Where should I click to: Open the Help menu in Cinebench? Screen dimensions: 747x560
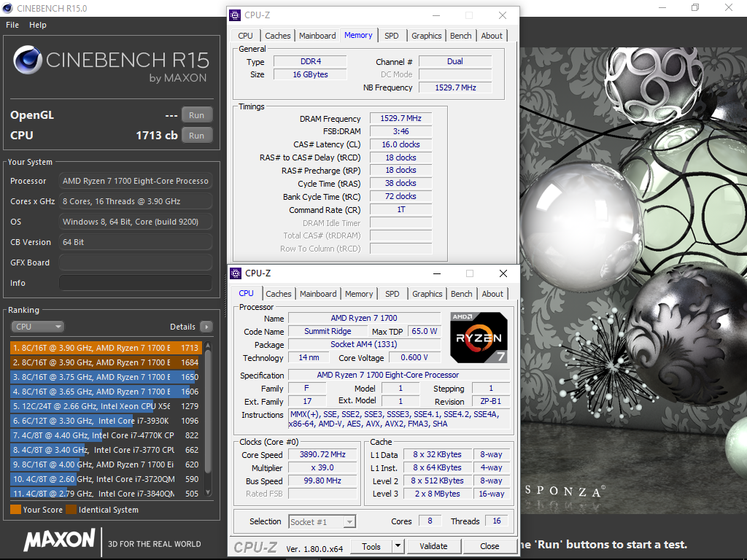pos(38,25)
